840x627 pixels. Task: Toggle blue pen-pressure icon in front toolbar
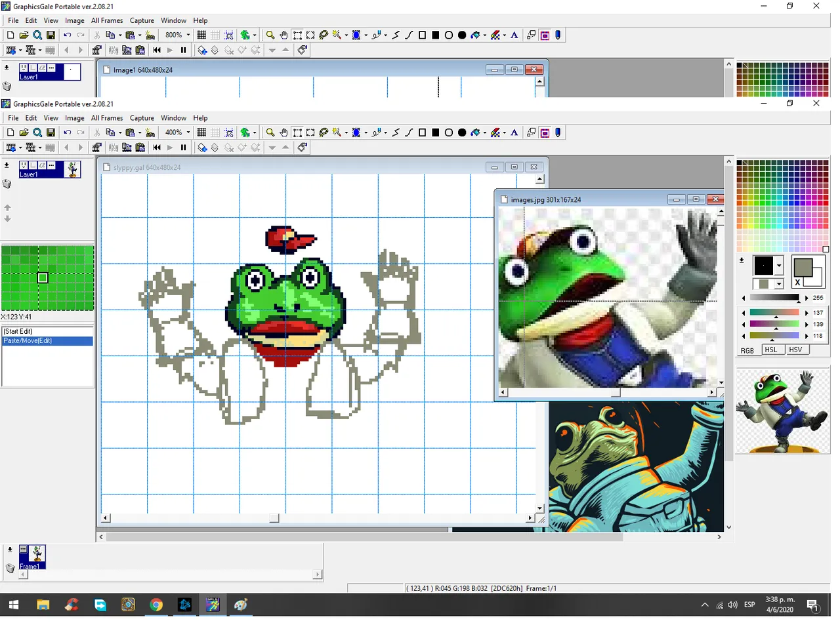[x=558, y=132]
